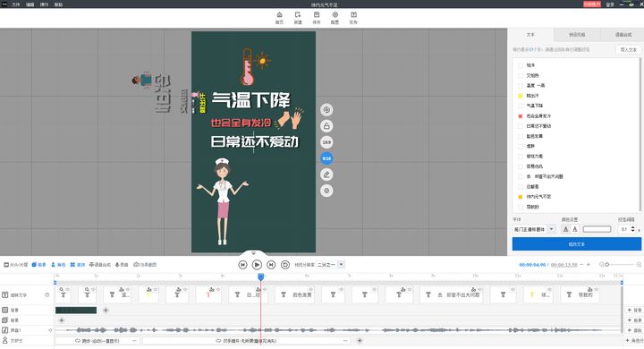Click the blue Modify Text button
The image size is (644, 349).
[577, 244]
